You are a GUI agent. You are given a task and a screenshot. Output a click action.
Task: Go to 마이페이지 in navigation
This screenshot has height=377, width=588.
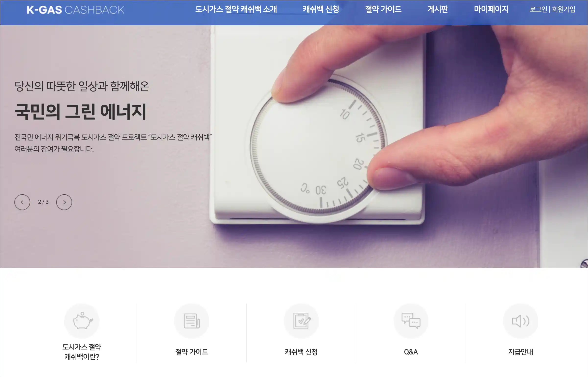(x=491, y=9)
